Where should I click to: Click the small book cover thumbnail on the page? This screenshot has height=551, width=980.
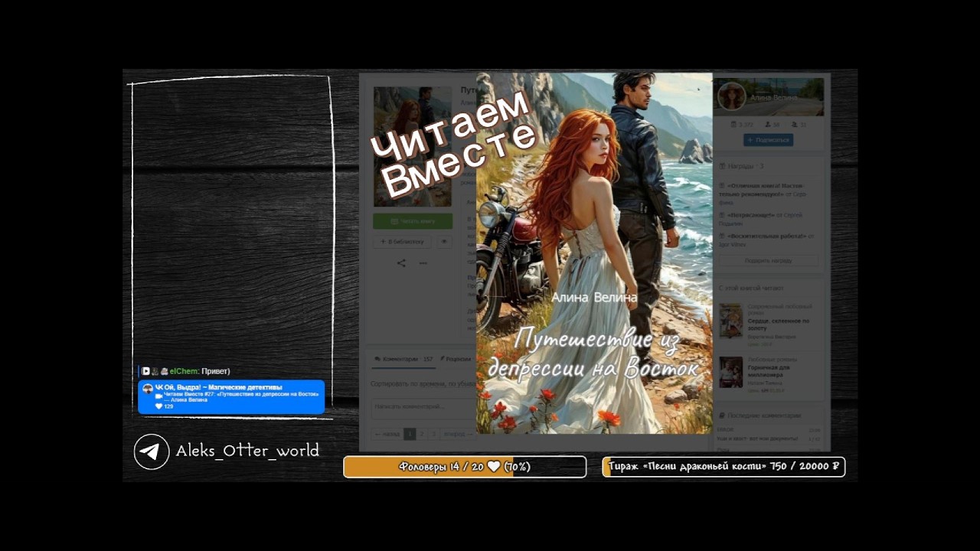413,146
